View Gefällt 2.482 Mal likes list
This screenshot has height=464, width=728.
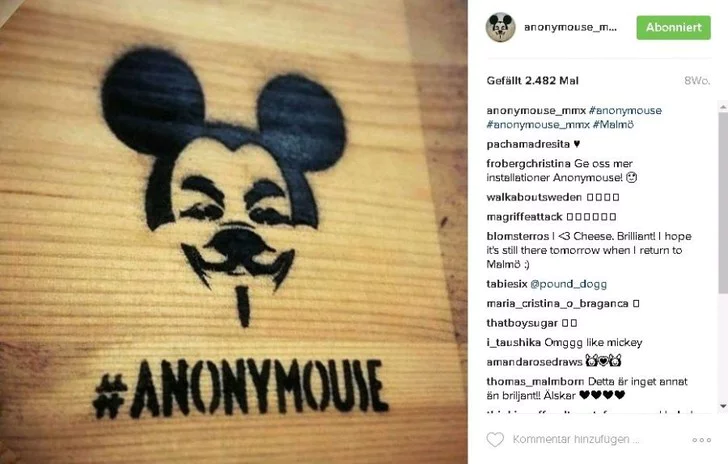coord(533,81)
